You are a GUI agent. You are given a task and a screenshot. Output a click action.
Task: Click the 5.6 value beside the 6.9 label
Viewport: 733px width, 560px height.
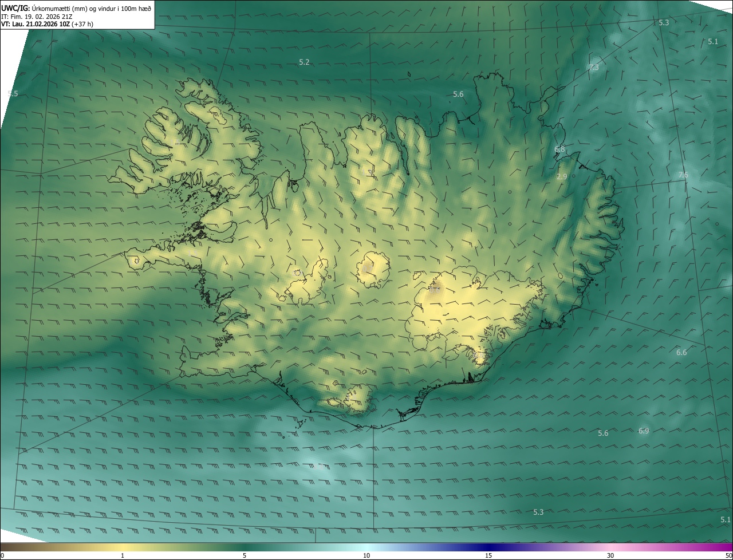603,433
